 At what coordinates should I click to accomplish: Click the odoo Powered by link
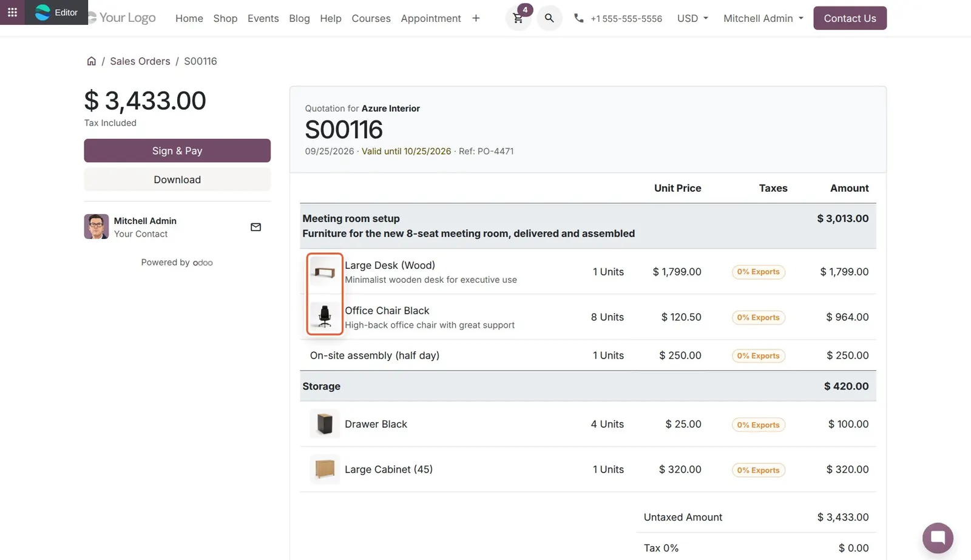(x=203, y=263)
